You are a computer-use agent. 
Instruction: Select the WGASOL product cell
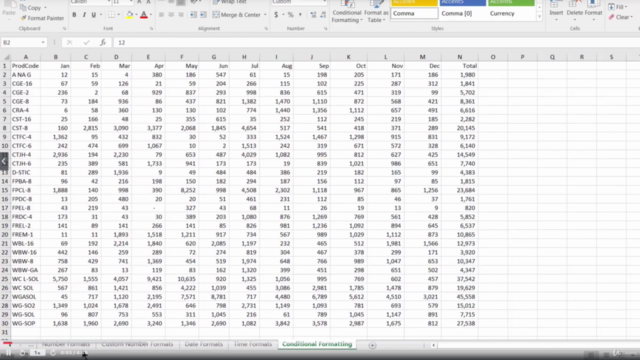click(25, 297)
